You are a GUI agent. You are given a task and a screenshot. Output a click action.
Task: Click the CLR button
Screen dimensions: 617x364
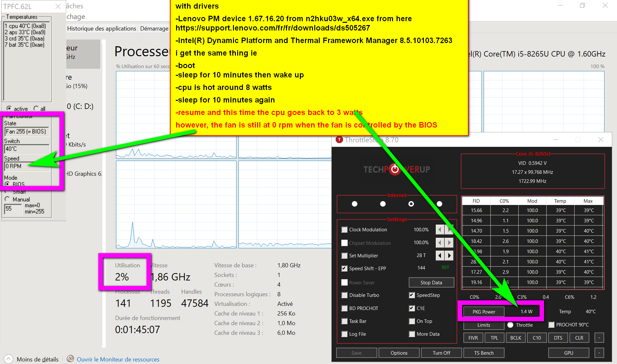(579, 338)
